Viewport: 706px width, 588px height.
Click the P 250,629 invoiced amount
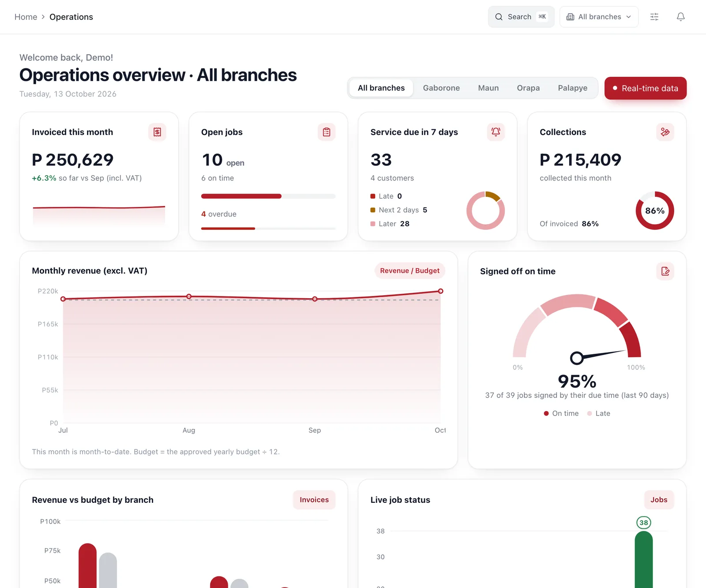[x=73, y=160]
